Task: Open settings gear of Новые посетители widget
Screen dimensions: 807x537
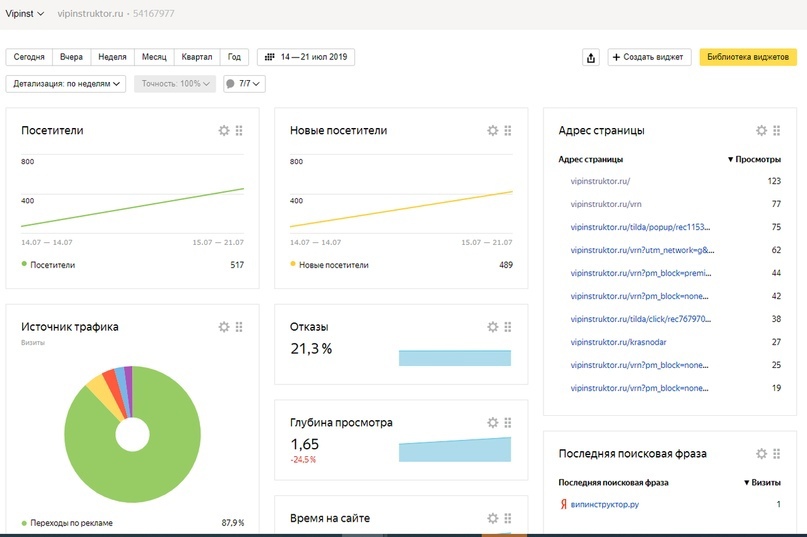Action: pos(493,130)
